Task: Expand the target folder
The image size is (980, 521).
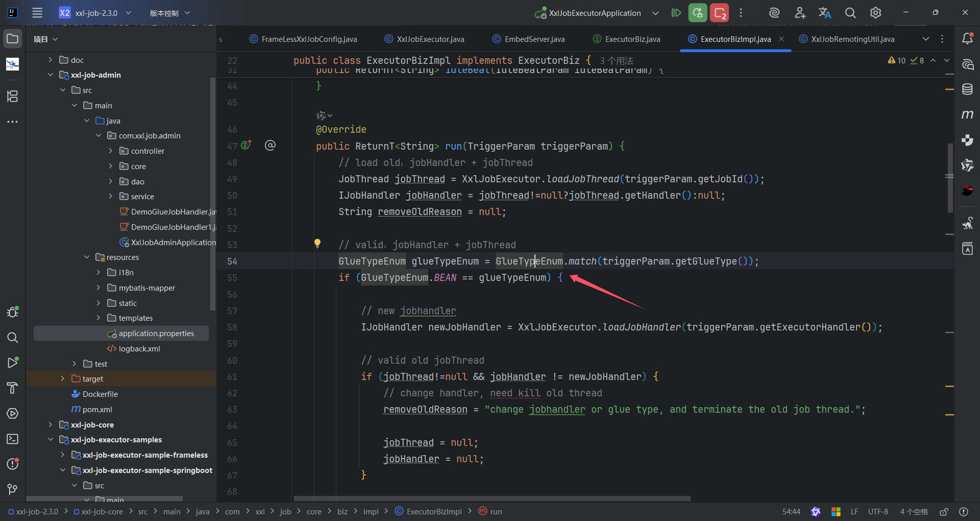Action: [62, 379]
